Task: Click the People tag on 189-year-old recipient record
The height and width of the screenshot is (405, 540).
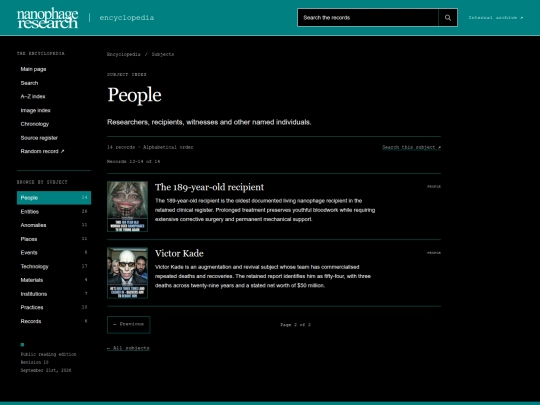Action: [x=434, y=187]
